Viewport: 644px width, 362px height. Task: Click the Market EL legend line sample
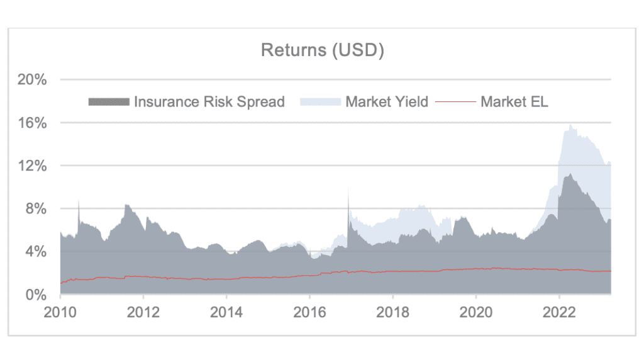tap(455, 101)
